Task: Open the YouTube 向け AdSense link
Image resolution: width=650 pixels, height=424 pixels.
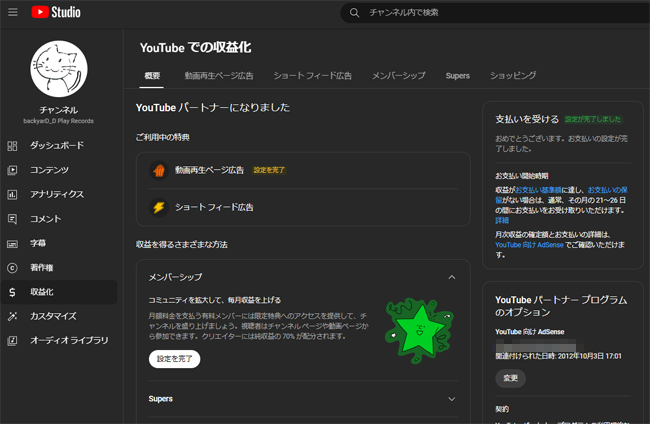Action: pos(529,245)
